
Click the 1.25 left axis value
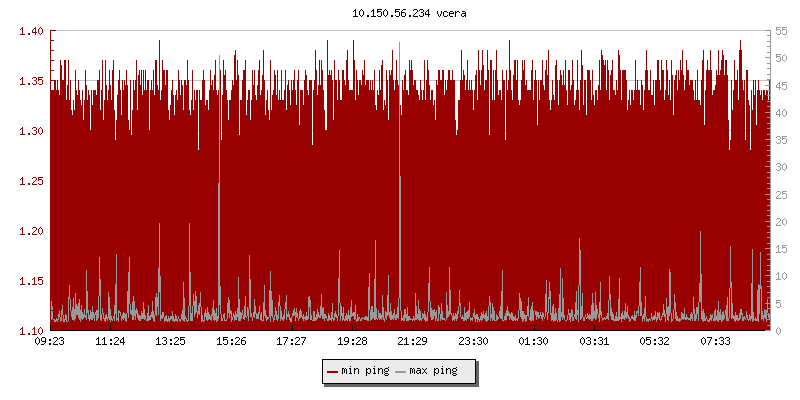(x=32, y=181)
